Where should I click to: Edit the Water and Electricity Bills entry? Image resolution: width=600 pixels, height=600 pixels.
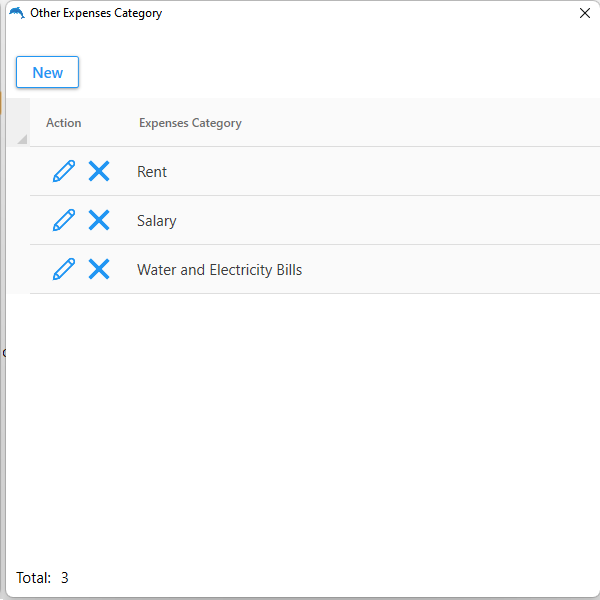(64, 269)
